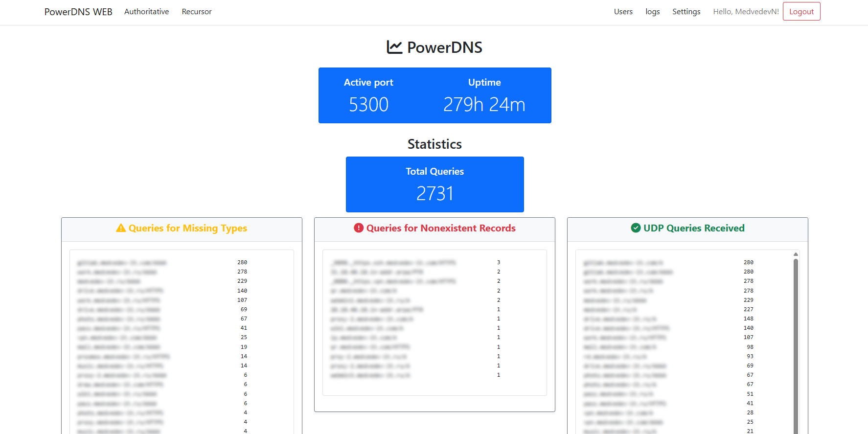Click the scrollbar thumb in UDP Queries list
This screenshot has height=434, width=868.
796,346
